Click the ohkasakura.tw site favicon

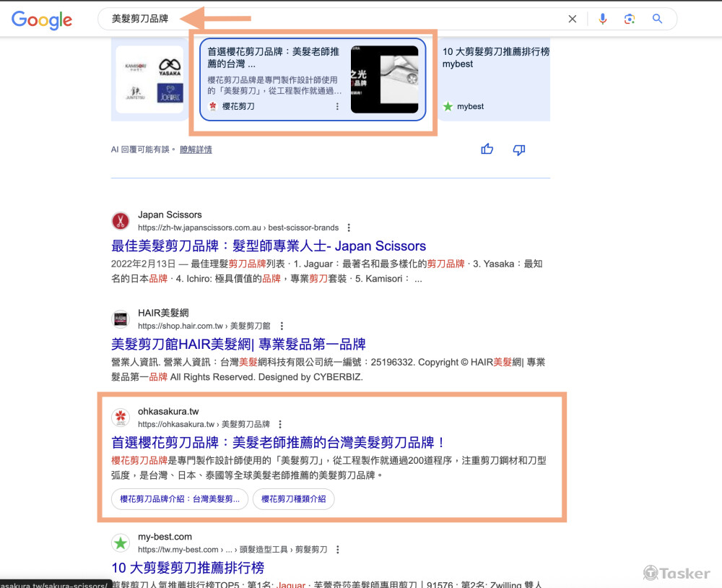click(x=121, y=418)
